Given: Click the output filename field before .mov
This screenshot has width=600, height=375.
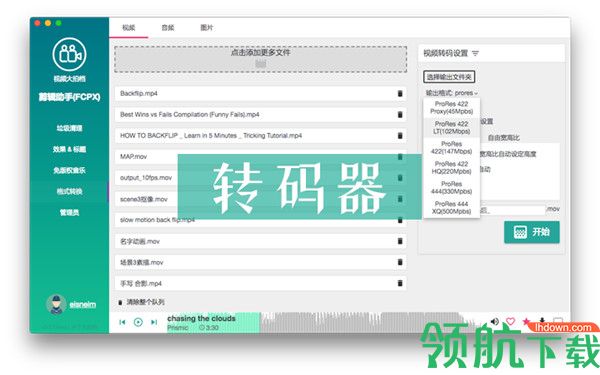Looking at the screenshot, I should pyautogui.click(x=512, y=210).
